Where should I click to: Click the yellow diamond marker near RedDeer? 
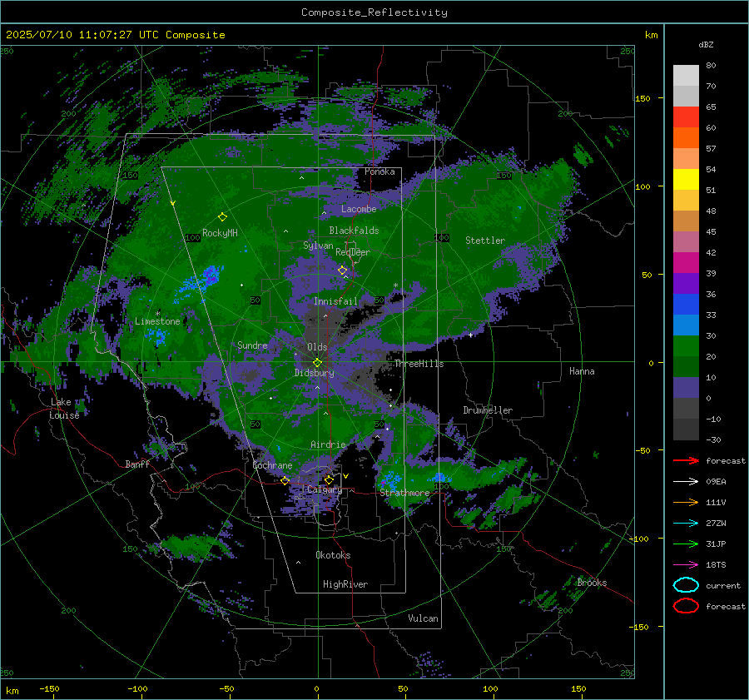pyautogui.click(x=343, y=271)
